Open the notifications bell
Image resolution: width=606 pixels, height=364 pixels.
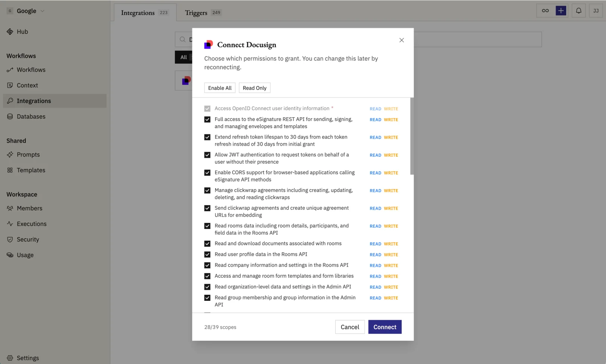(579, 11)
